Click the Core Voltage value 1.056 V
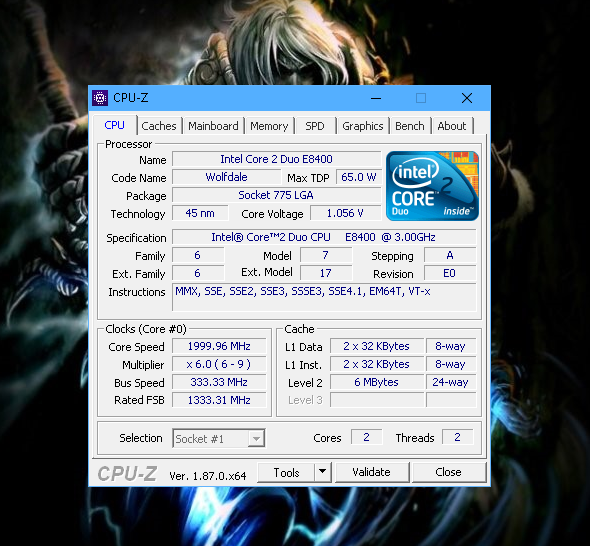This screenshot has width=590, height=546. pos(345,213)
